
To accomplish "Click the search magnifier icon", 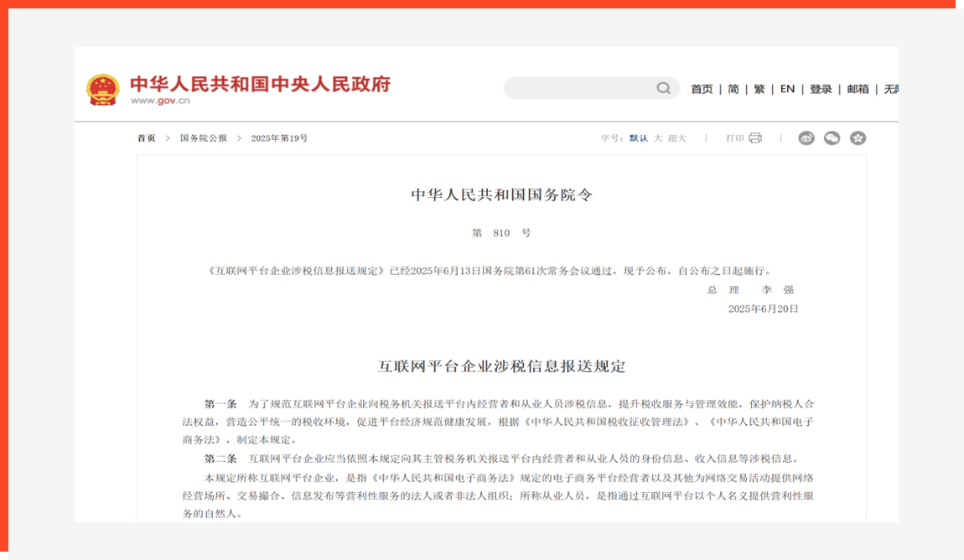I will pos(663,88).
